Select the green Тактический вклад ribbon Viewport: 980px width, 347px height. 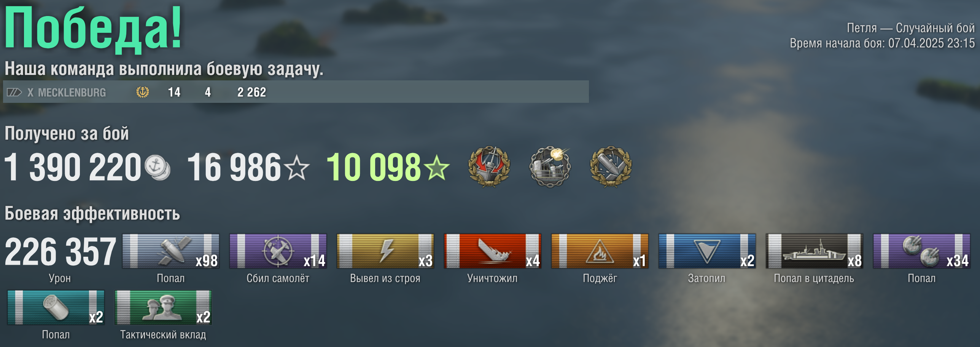(x=163, y=307)
